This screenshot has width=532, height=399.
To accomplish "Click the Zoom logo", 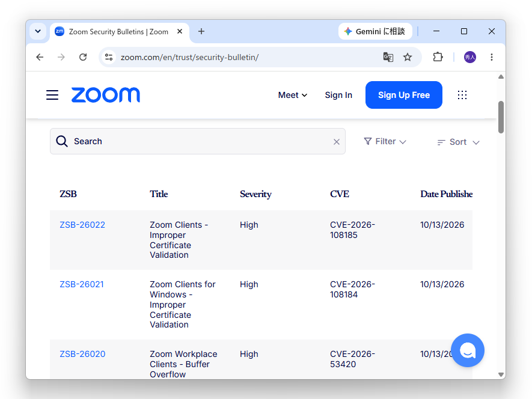I will tap(106, 95).
